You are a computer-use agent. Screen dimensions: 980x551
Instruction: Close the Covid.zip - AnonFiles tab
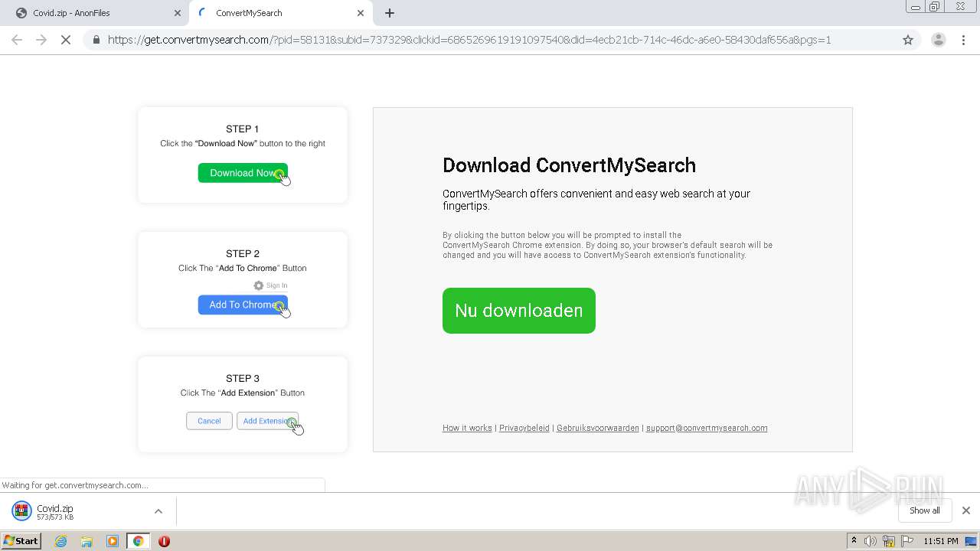point(178,13)
